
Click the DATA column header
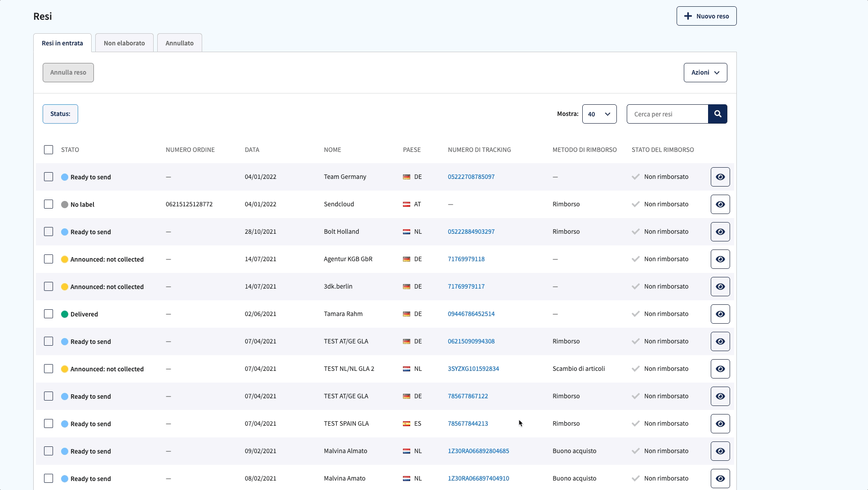(x=252, y=150)
